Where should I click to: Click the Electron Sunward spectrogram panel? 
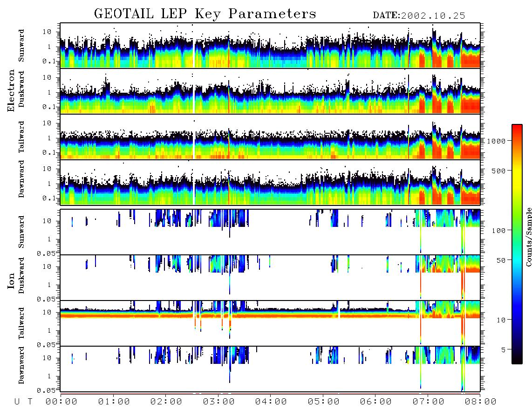pyautogui.click(x=270, y=46)
